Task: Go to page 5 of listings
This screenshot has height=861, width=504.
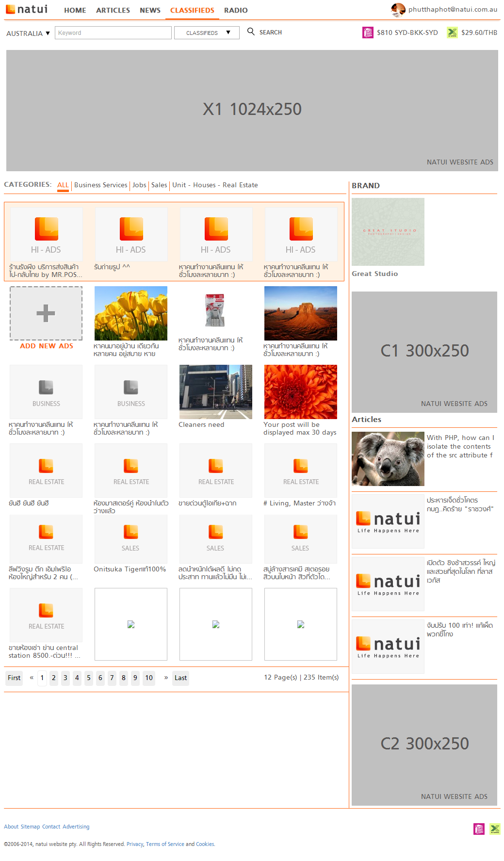Action: pos(89,678)
